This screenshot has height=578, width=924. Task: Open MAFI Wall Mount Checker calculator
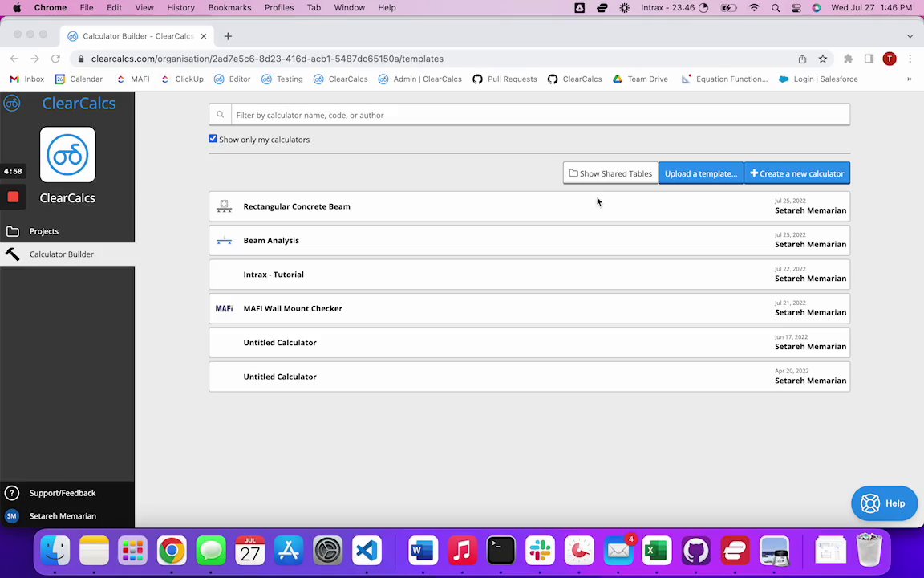click(x=529, y=308)
